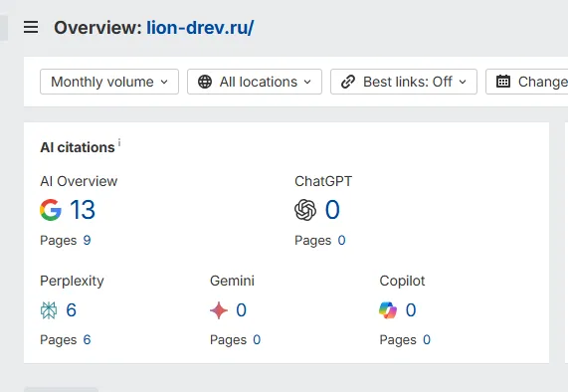Screen dimensions: 568x392
Task: Open the hamburger menu beside Overview
Action: pos(31,27)
